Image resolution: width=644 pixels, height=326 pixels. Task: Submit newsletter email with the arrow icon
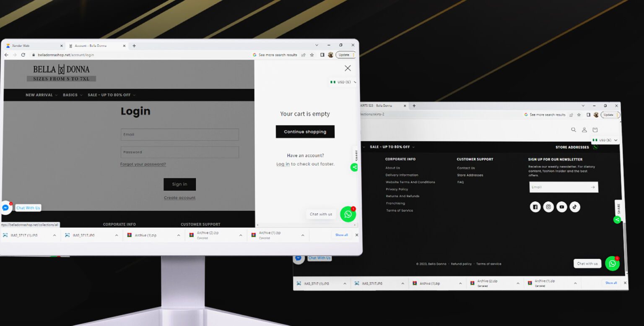tap(593, 187)
